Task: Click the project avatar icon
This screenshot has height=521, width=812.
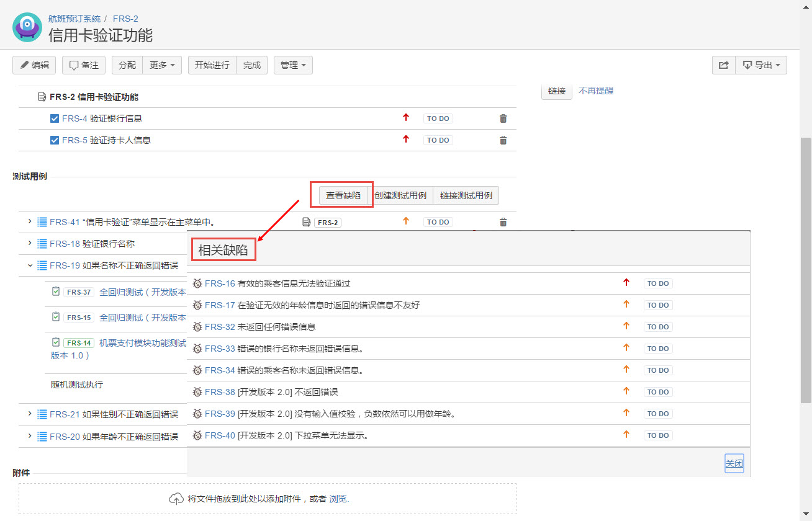Action: coord(27,27)
